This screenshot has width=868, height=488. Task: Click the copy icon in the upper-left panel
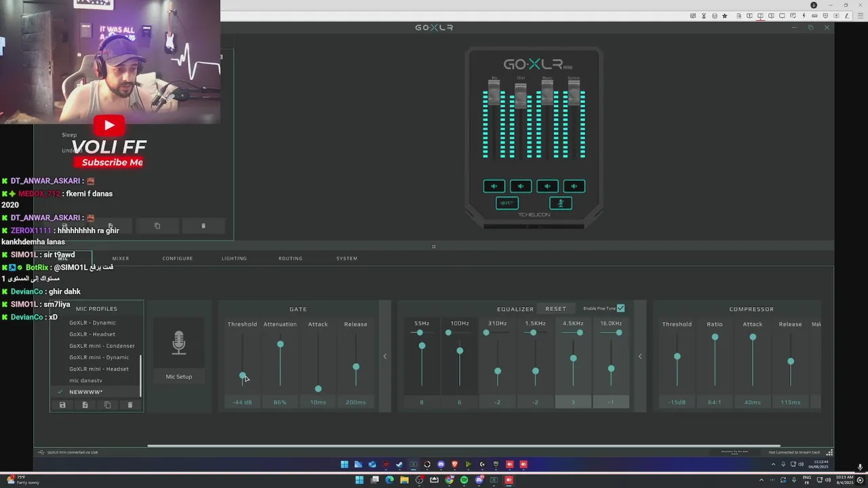tap(157, 226)
